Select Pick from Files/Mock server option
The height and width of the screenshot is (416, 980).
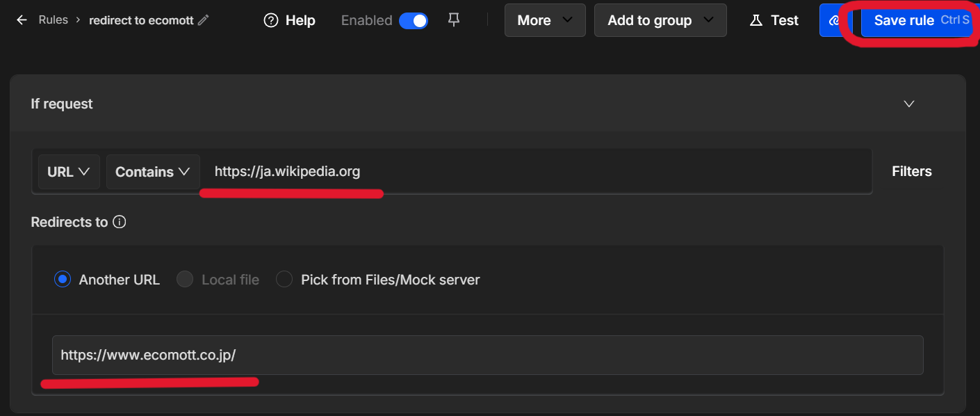284,280
